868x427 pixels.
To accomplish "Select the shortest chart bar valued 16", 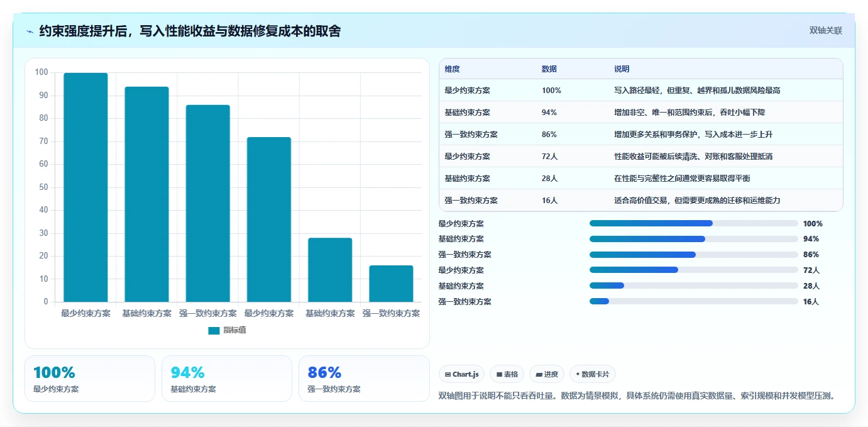I will pos(391,284).
